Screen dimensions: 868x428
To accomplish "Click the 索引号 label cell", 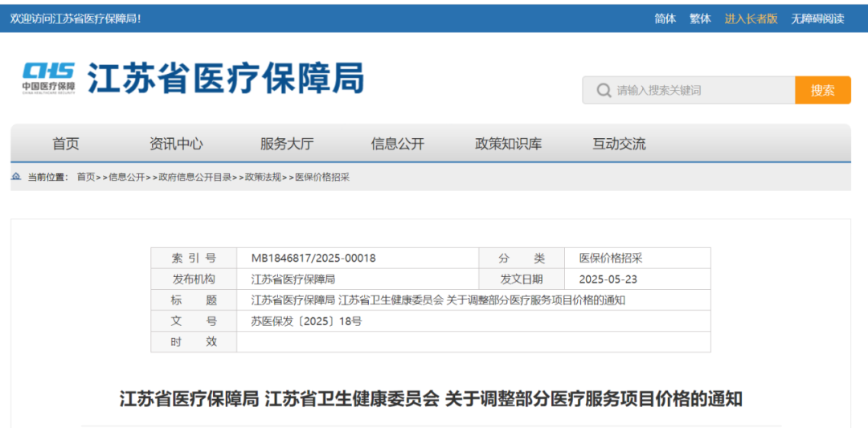I will click(x=194, y=259).
